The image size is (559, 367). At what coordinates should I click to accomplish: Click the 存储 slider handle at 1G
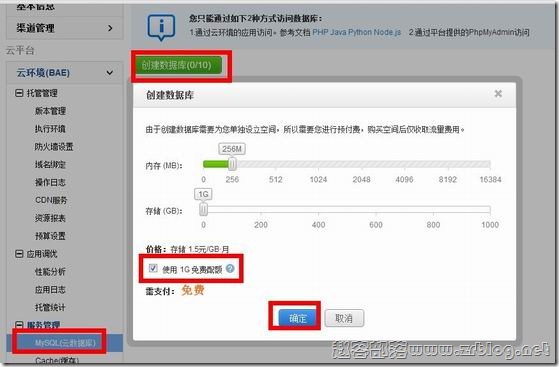point(203,209)
